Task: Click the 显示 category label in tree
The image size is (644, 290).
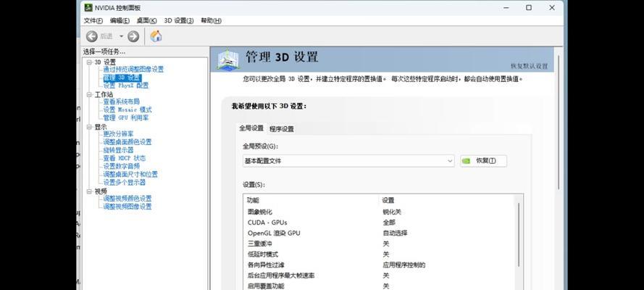Action: click(101, 127)
